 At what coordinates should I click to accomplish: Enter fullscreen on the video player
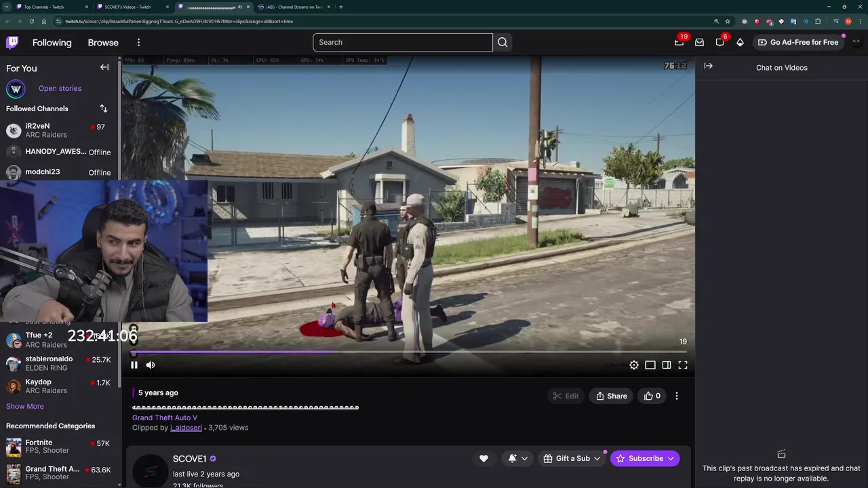pos(683,365)
